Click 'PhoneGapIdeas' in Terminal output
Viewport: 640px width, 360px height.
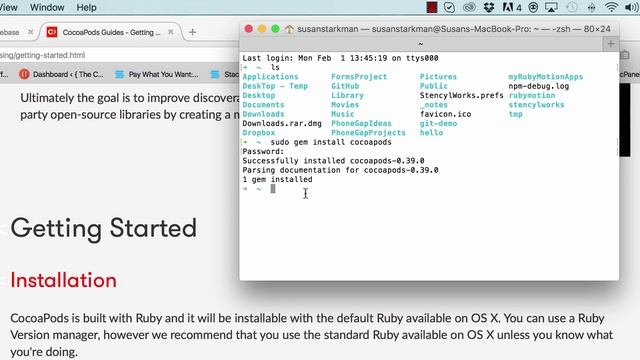point(361,123)
